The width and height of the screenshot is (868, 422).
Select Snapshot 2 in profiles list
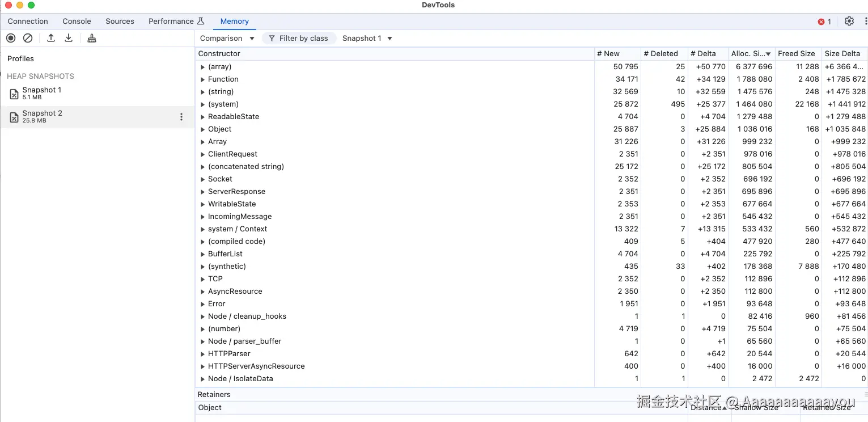coord(98,117)
